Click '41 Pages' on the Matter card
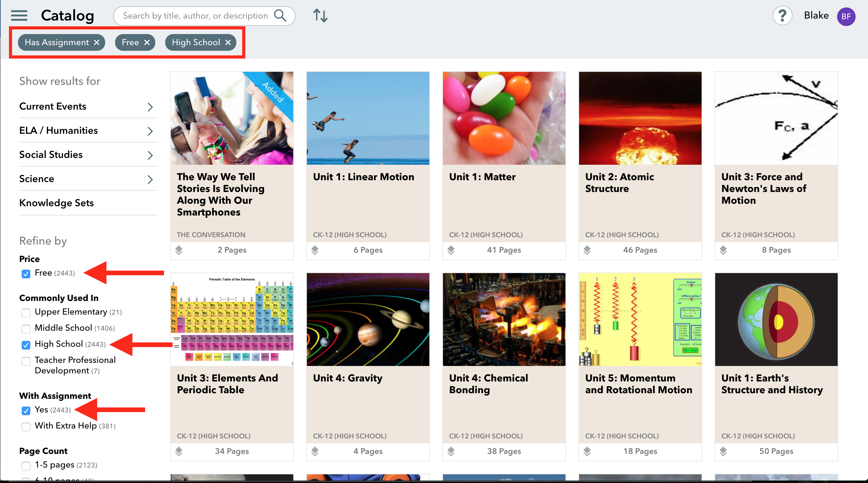Screen dimensions: 868x483 pos(504,250)
